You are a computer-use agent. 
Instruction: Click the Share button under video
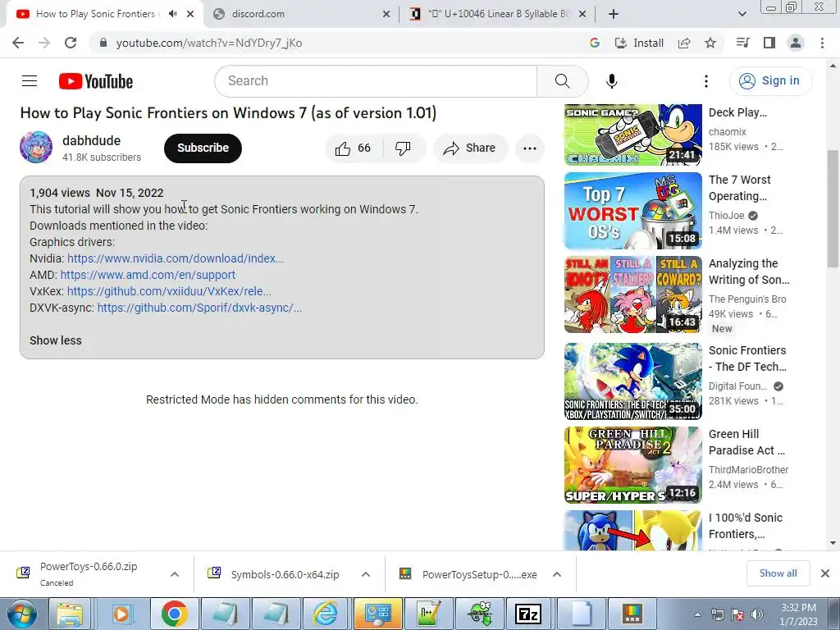pyautogui.click(x=470, y=148)
